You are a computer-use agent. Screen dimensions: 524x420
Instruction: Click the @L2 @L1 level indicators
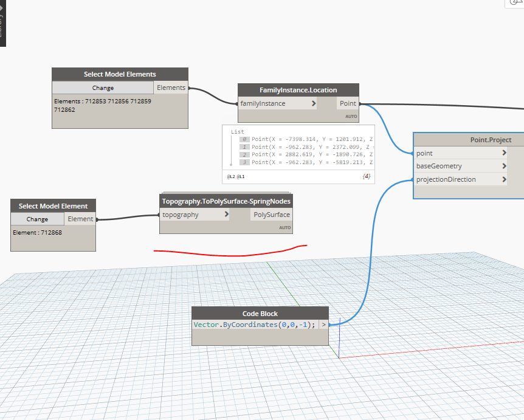[x=236, y=176]
